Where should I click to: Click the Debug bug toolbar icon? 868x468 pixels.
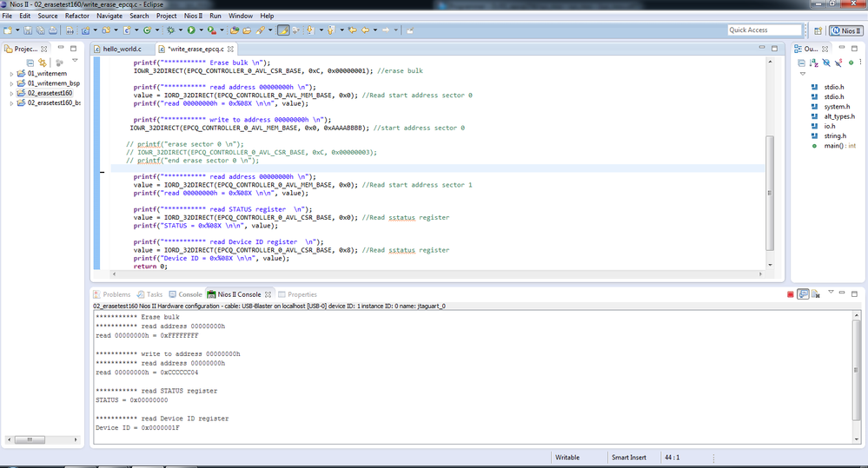coord(170,30)
